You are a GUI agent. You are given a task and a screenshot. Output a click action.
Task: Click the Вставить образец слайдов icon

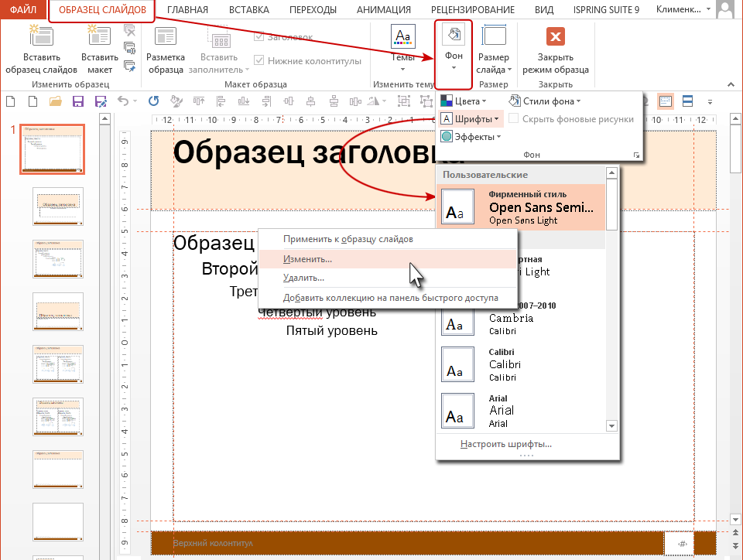click(x=40, y=36)
